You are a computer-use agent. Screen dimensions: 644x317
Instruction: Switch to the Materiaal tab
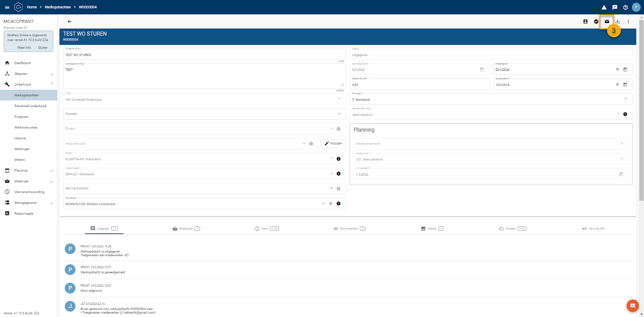click(x=186, y=229)
